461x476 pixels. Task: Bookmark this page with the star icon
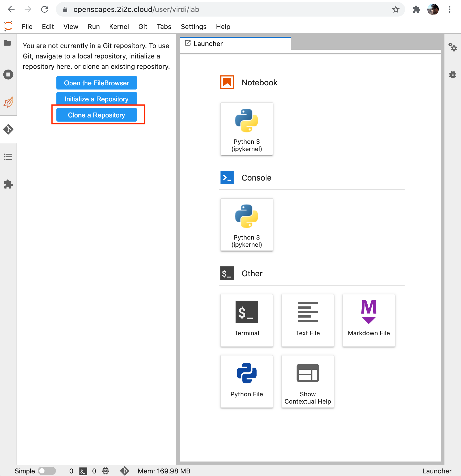[396, 10]
